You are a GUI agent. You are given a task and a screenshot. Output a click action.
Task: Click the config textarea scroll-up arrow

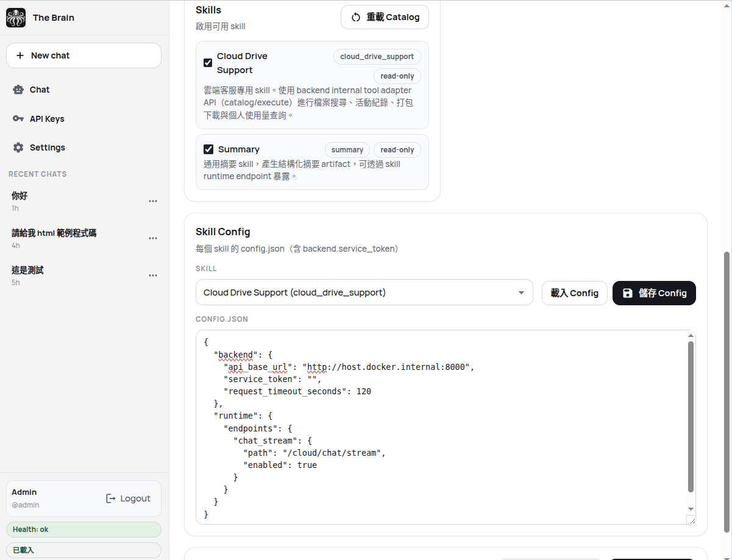tap(691, 336)
